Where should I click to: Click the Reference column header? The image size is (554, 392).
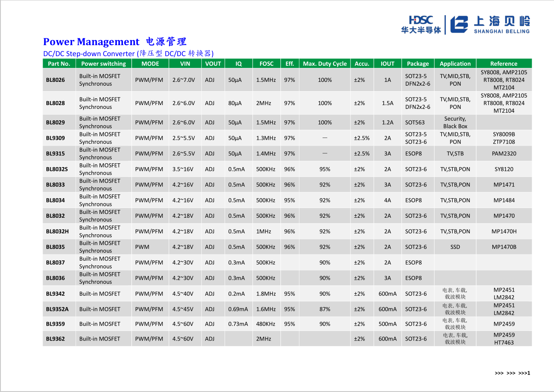click(503, 64)
